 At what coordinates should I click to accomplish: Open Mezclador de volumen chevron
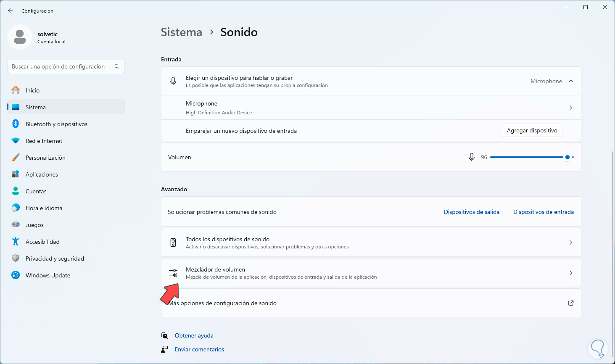click(x=570, y=273)
